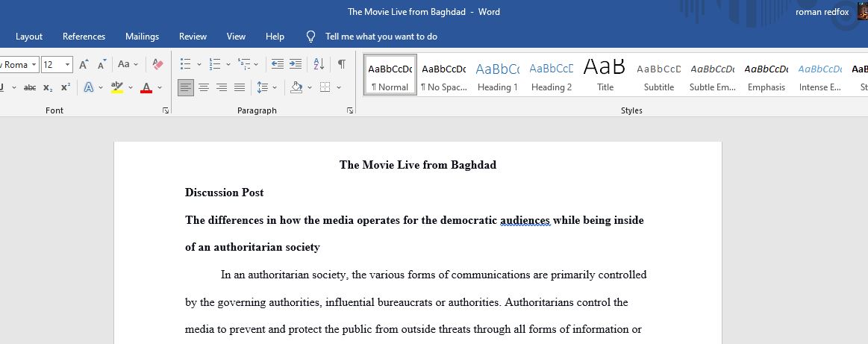Open the font name dropdown
Screen dimensions: 868x344
pyautogui.click(x=34, y=64)
